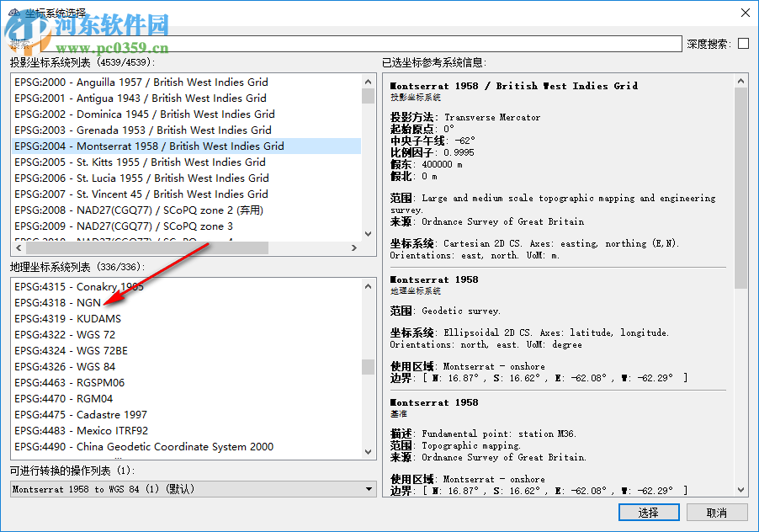Viewport: 759px width, 532px height.
Task: Select EPSG:2003 - Grenada 1953 row
Action: 186,130
